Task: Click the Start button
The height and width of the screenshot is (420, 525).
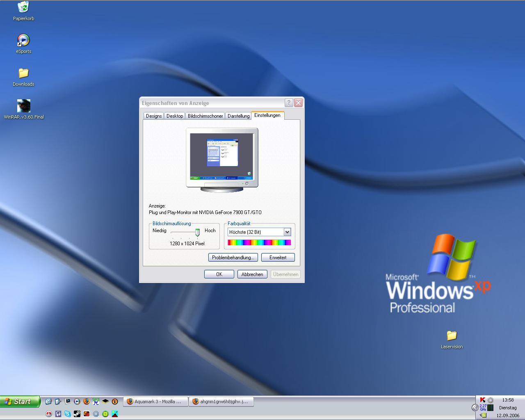Action: point(20,402)
